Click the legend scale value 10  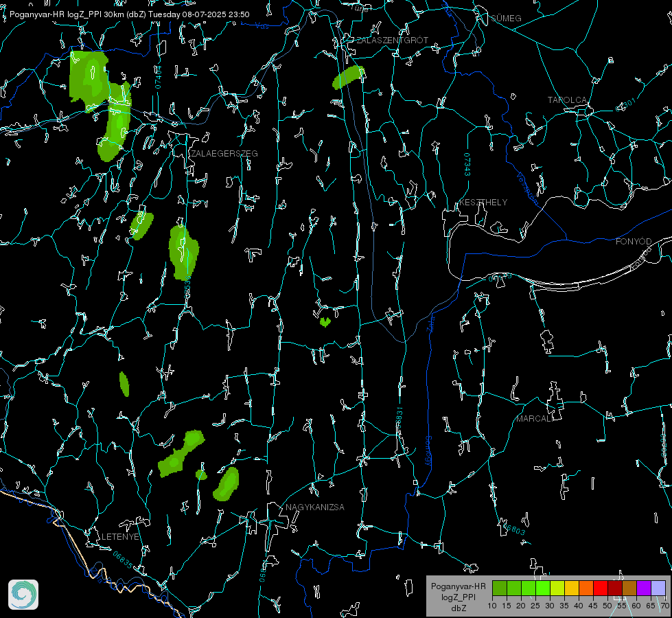click(x=492, y=606)
